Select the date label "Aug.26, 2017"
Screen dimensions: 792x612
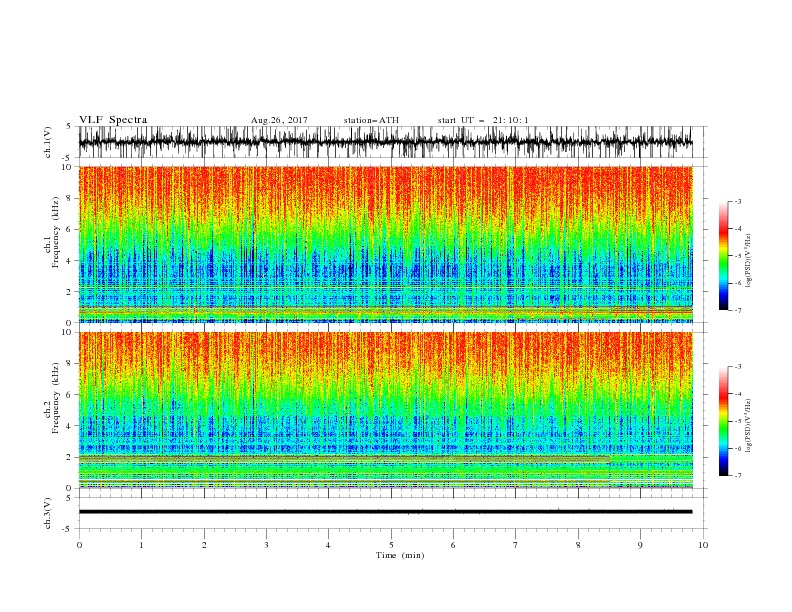click(279, 120)
